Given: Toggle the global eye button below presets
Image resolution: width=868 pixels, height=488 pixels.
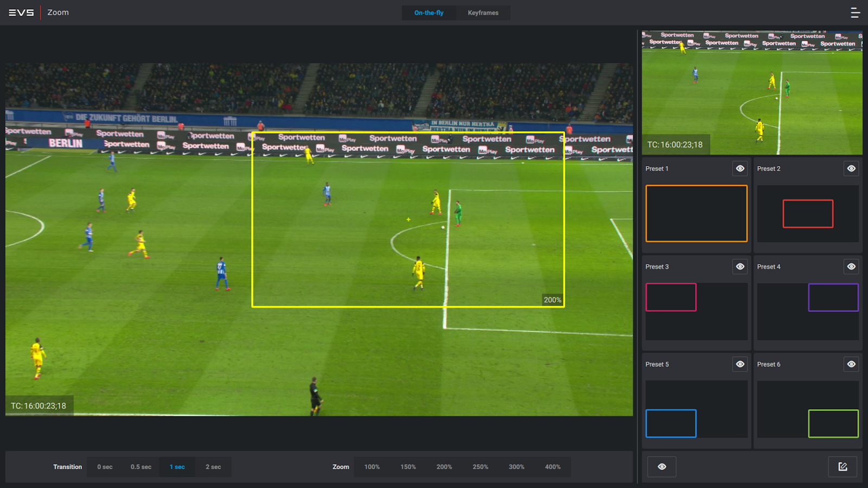Looking at the screenshot, I should pos(662,467).
